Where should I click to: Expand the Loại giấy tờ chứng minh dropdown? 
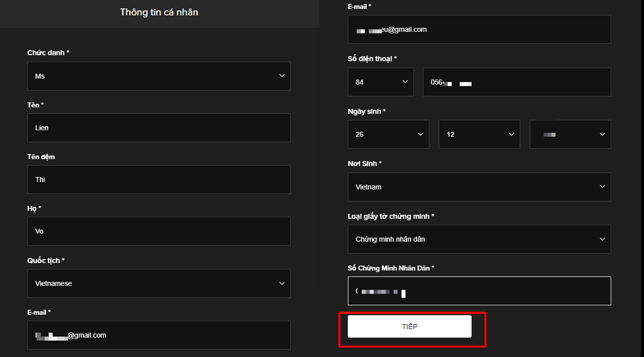pos(480,239)
